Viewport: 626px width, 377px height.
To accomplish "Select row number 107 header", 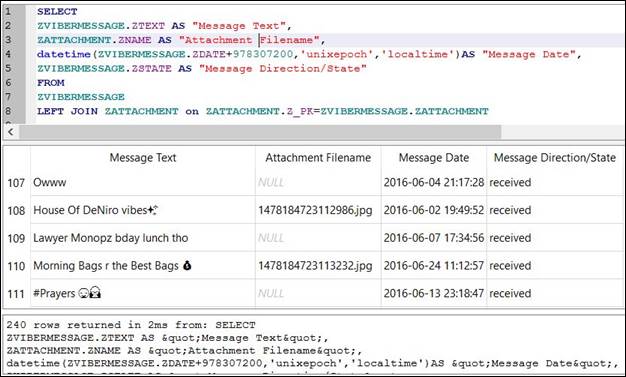I will click(16, 183).
